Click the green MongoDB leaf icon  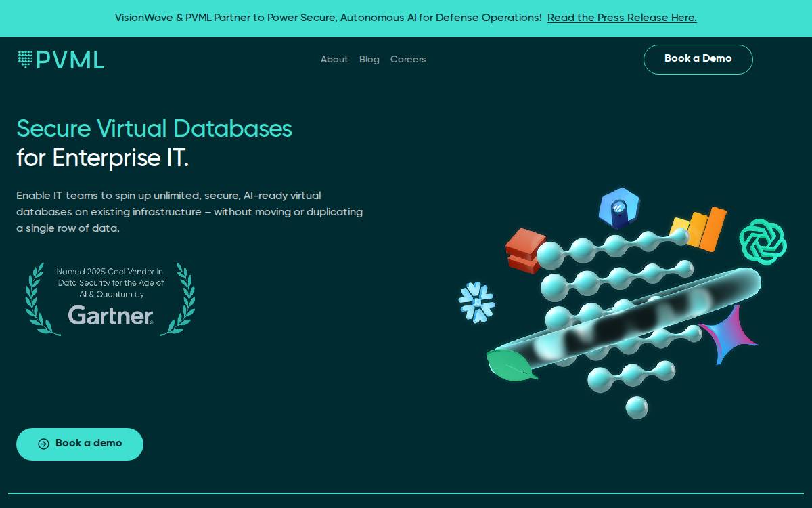coord(512,364)
